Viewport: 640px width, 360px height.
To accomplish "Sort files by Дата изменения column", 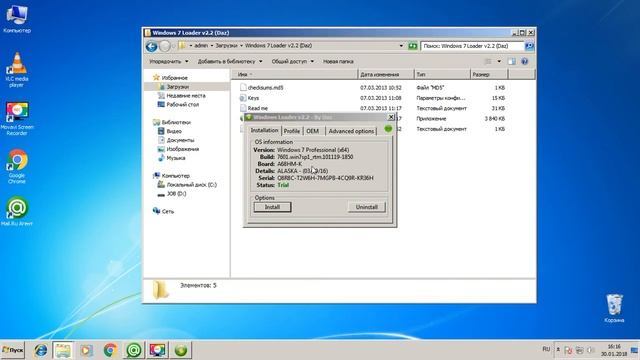I will pos(386,74).
